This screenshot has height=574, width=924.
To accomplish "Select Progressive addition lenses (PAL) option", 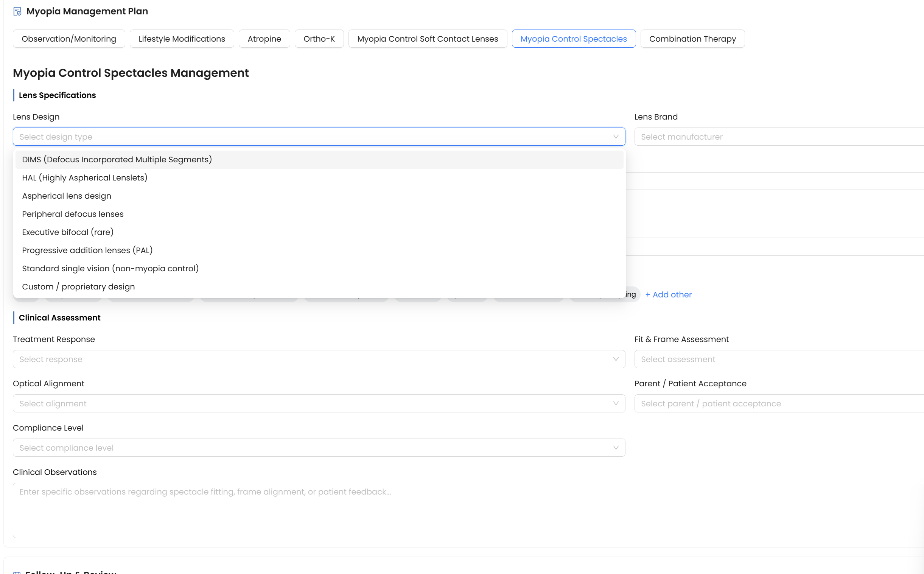I will [x=319, y=250].
